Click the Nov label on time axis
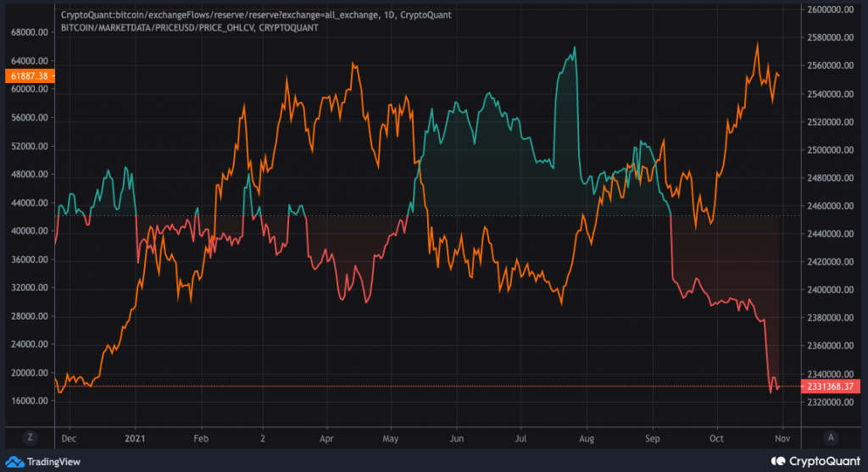Viewport: 868px width, 472px height. click(782, 438)
